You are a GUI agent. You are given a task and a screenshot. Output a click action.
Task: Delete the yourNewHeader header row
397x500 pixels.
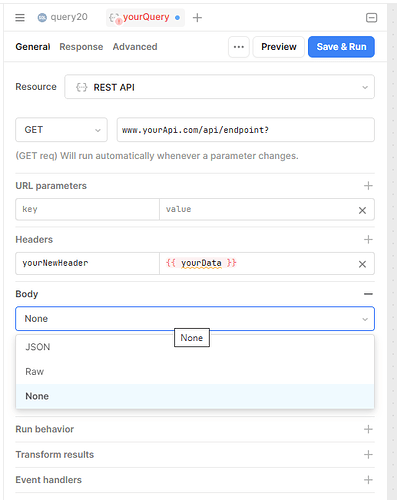tap(362, 264)
